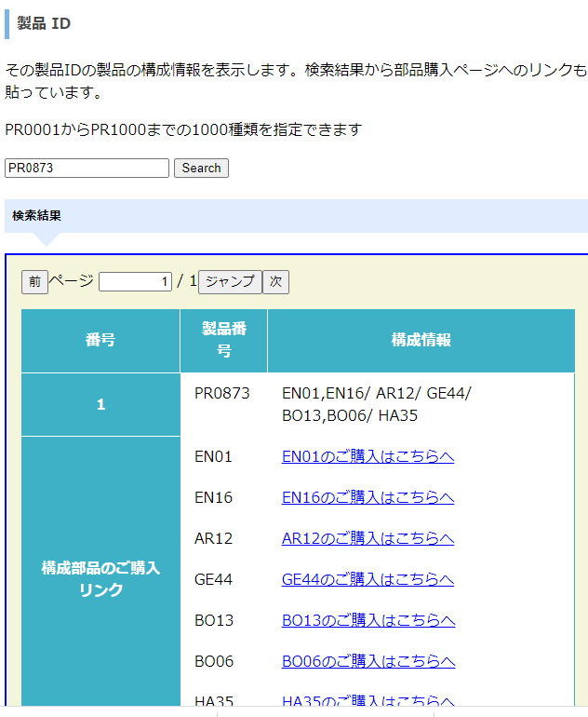
Task: Click the AR12 part code cell
Action: tap(213, 538)
